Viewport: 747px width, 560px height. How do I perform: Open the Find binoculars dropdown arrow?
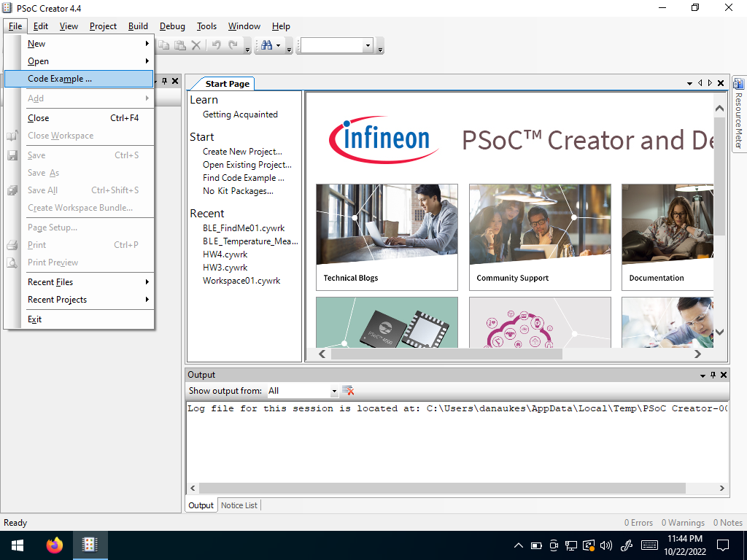[x=278, y=46]
